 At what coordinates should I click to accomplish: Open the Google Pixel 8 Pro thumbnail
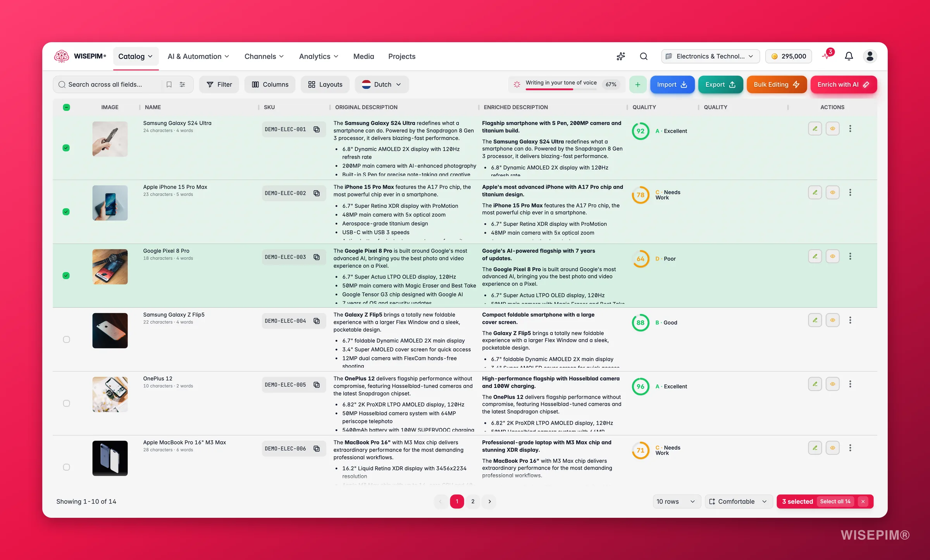110,267
